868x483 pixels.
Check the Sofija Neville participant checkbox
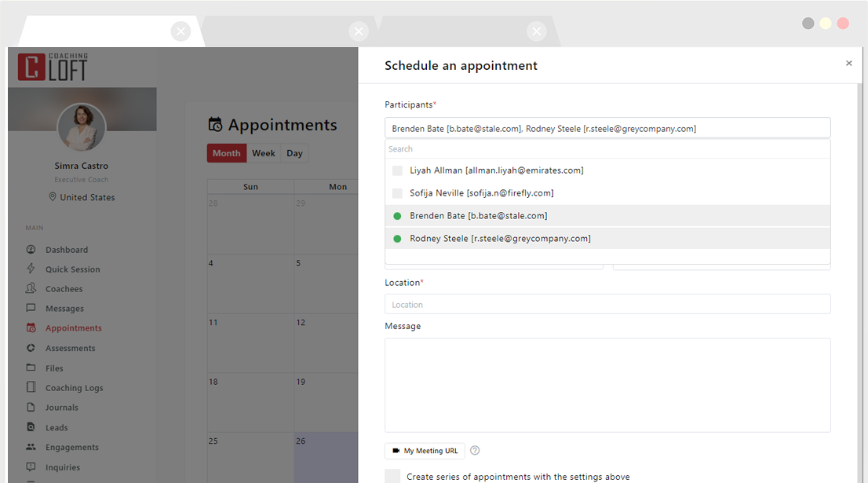(397, 193)
